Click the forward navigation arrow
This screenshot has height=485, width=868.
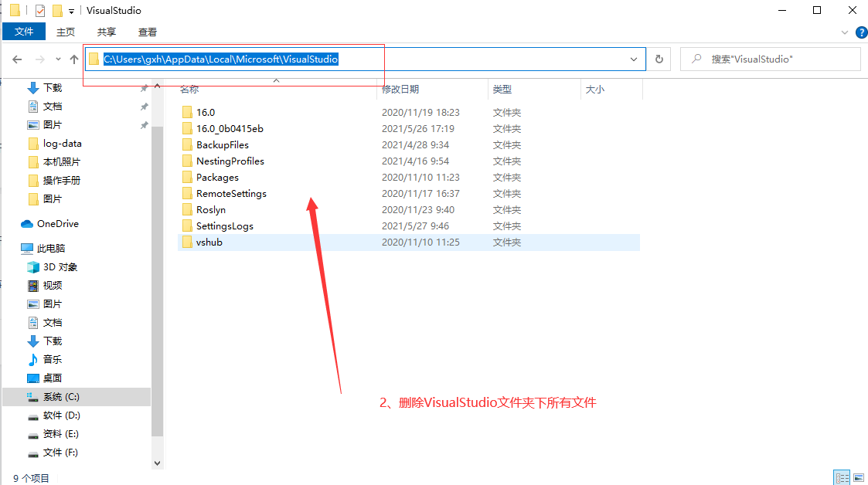point(40,59)
